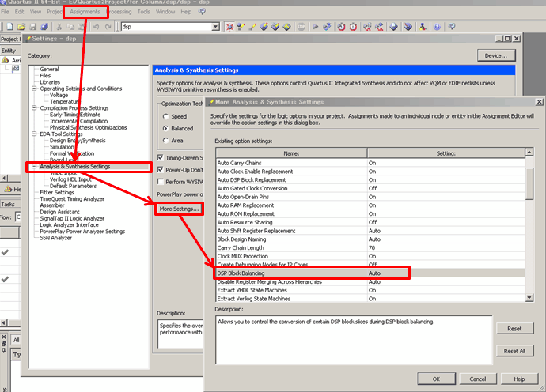Viewport: 546px width, 392px height.
Task: Click the Save disk icon in toolbar
Action: 32,27
